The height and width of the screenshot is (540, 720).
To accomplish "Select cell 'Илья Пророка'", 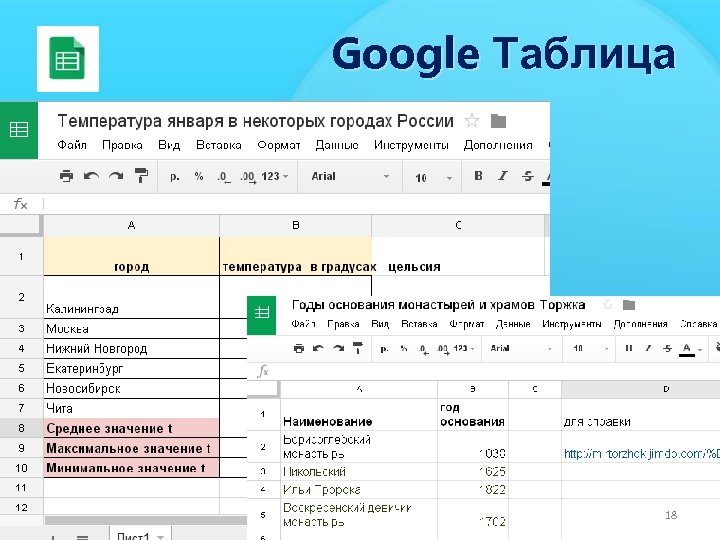I will coord(359,490).
